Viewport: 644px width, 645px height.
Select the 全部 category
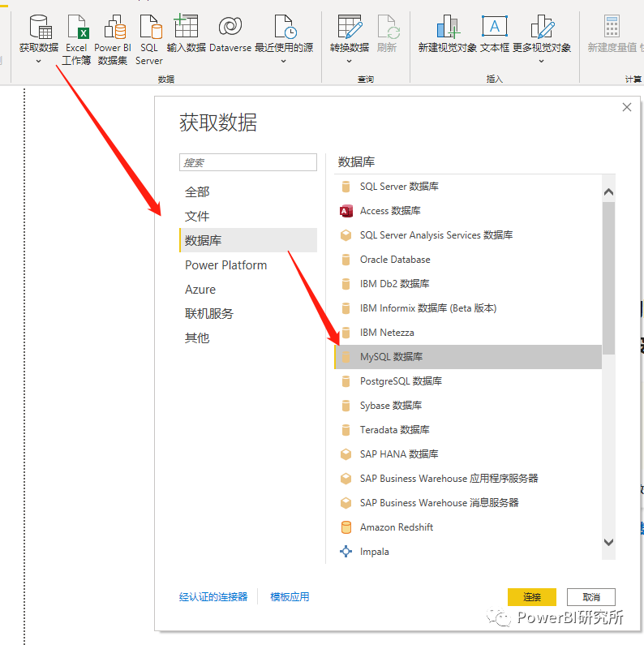pos(248,192)
